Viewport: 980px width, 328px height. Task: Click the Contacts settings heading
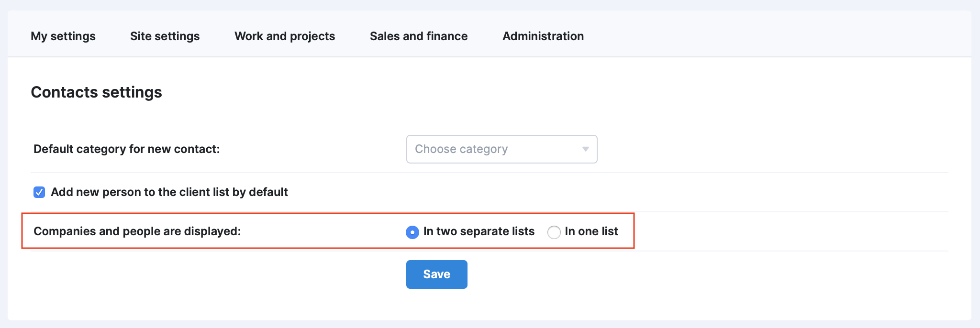97,92
